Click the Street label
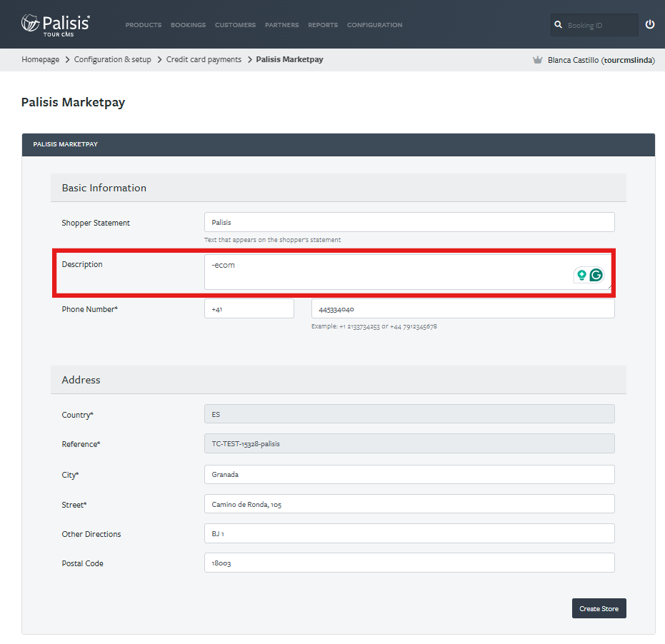Image resolution: width=665 pixels, height=644 pixels. tap(74, 505)
